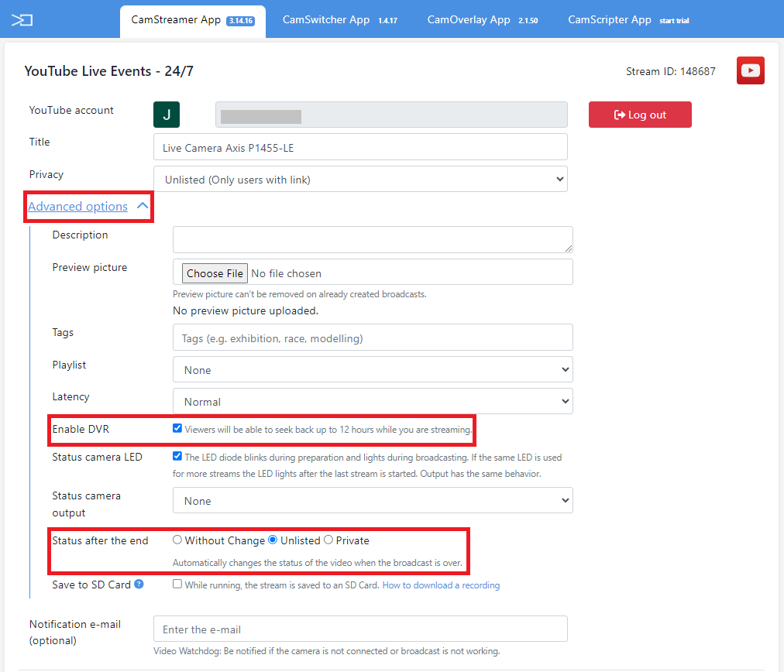Click the YouTube Live Events - 24/7 heading
784x672 pixels.
(x=109, y=71)
